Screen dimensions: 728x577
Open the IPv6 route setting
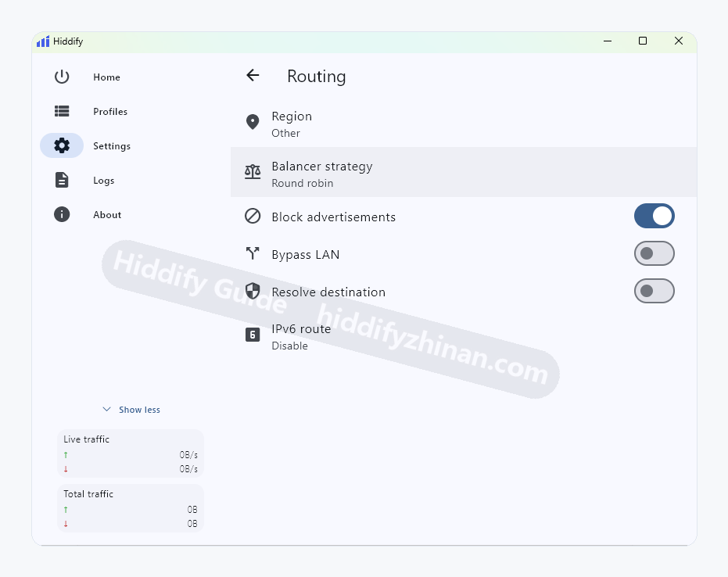click(464, 337)
